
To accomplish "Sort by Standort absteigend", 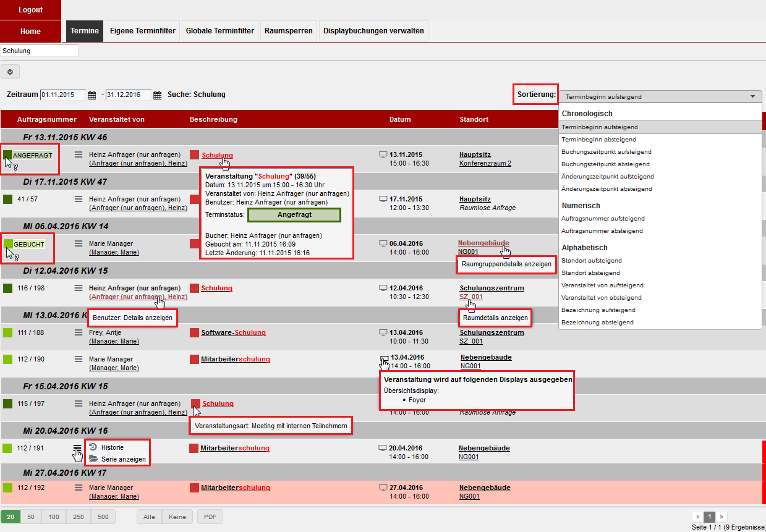I will (x=660, y=273).
